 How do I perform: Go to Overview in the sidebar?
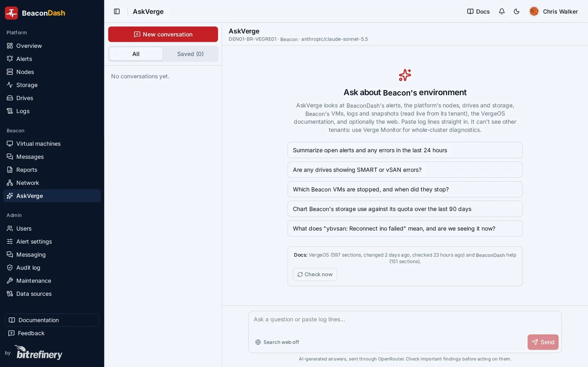[52, 46]
